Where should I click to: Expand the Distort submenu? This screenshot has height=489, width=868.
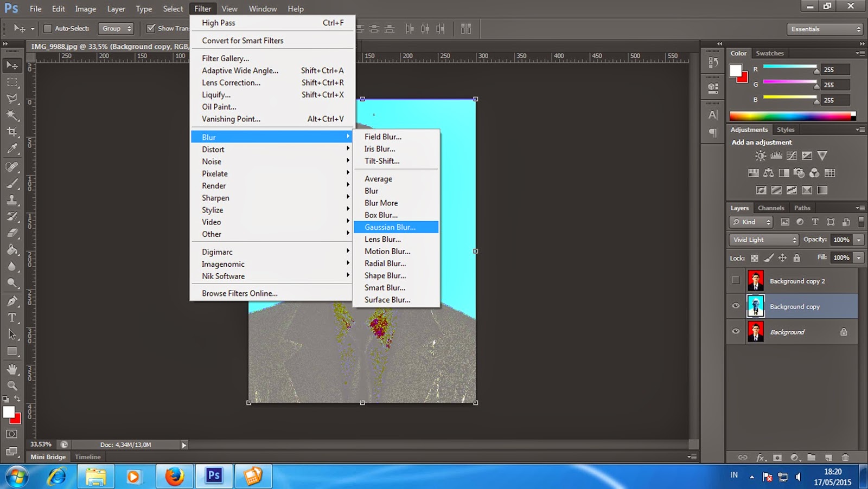click(x=272, y=149)
